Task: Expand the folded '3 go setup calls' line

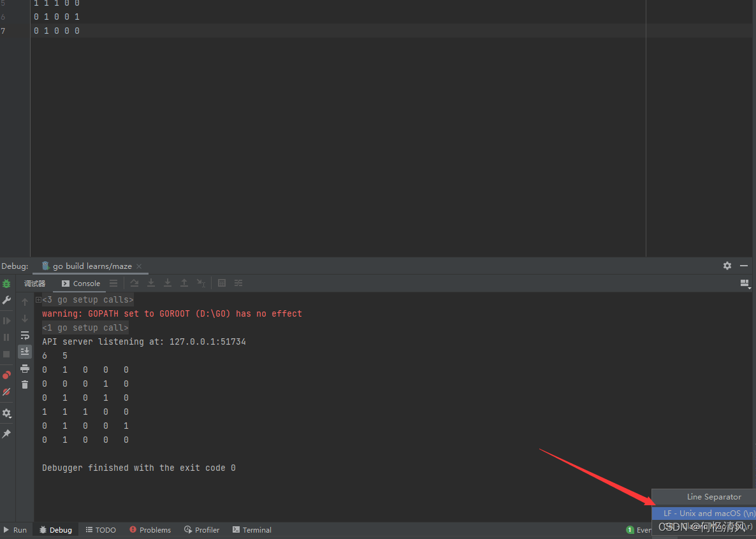Action: 39,300
